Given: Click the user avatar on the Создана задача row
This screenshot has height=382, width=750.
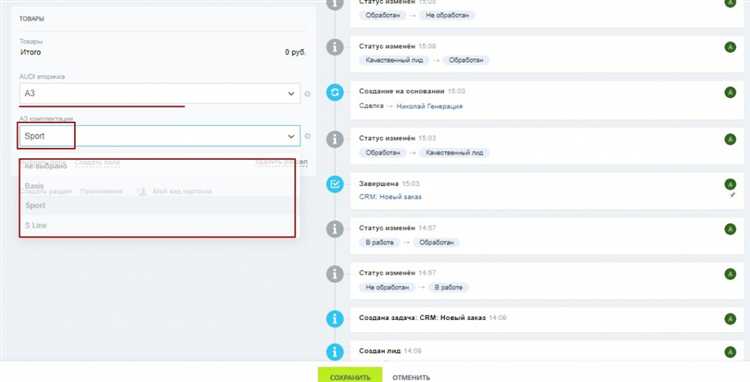Looking at the screenshot, I should [730, 319].
